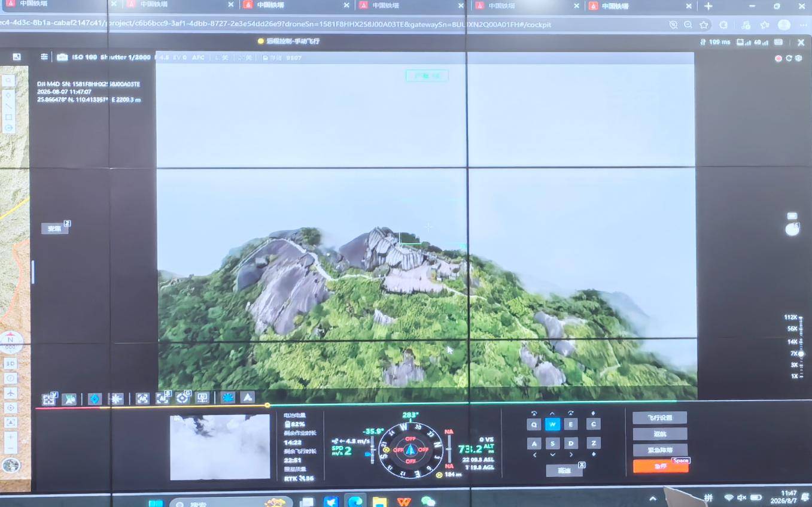
Task: Open the infrared picture-in-picture thumbnail
Action: [220, 447]
